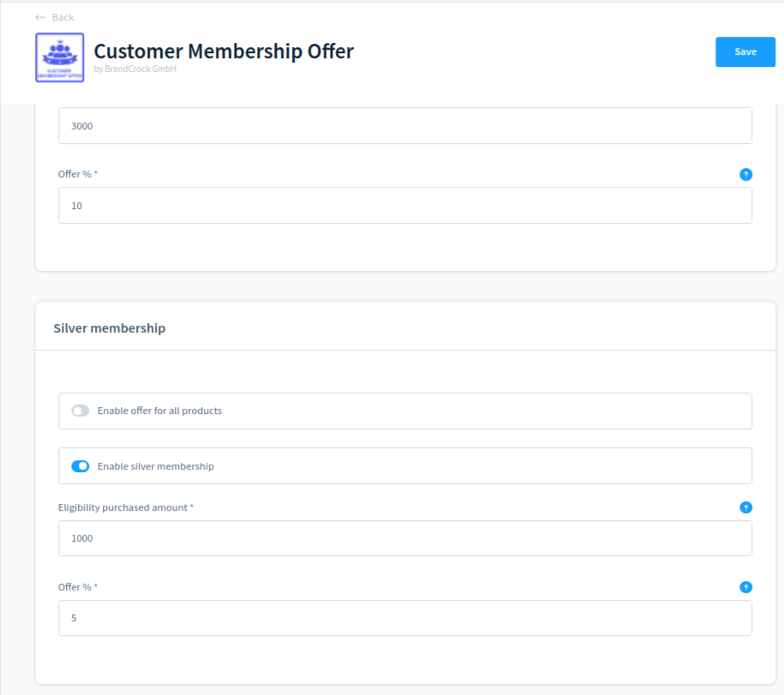Click the silver Offer % field containing 5
The width and height of the screenshot is (784, 695).
[x=405, y=618]
